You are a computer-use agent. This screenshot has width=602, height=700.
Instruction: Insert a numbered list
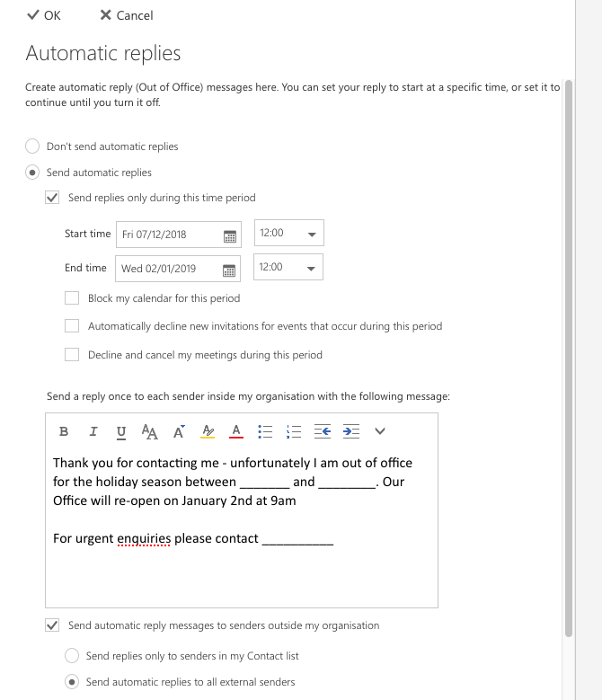click(294, 431)
